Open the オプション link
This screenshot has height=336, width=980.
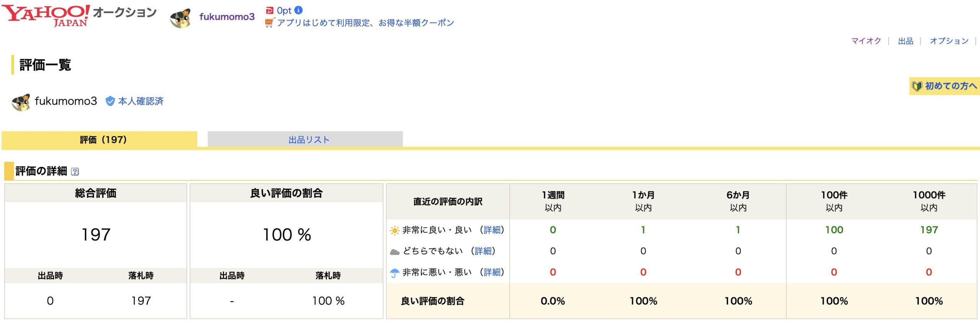coord(949,41)
